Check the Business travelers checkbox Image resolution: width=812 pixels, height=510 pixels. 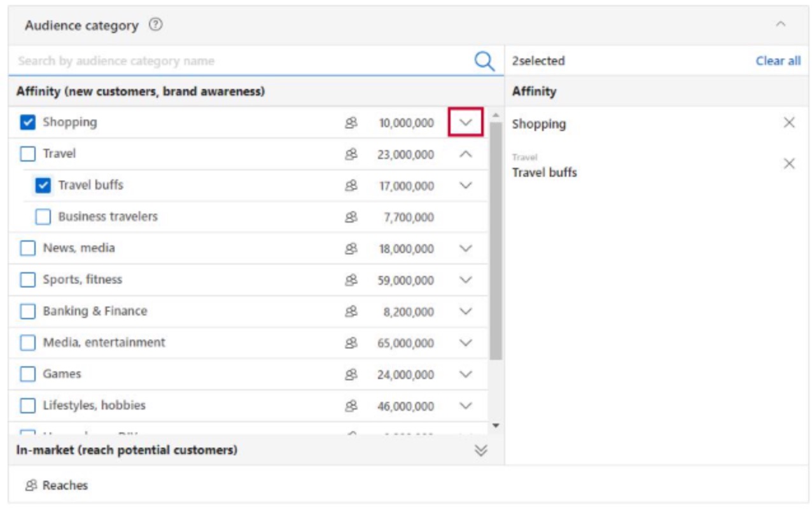[43, 217]
